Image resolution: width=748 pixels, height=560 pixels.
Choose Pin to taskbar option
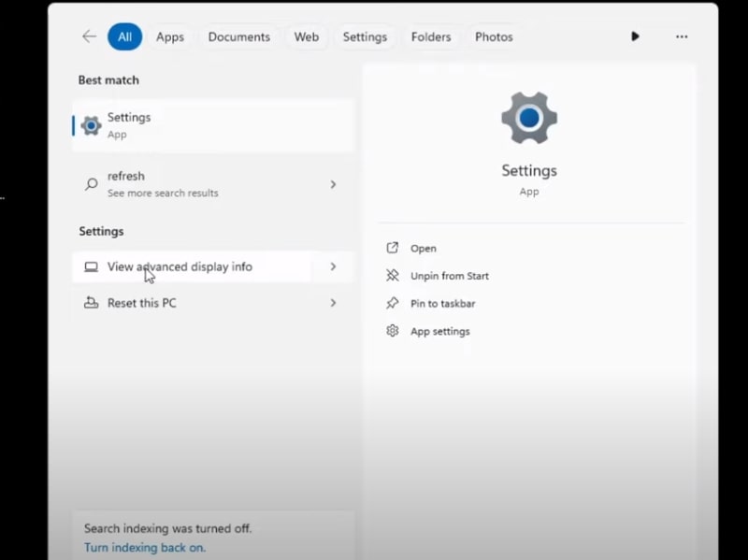point(442,304)
